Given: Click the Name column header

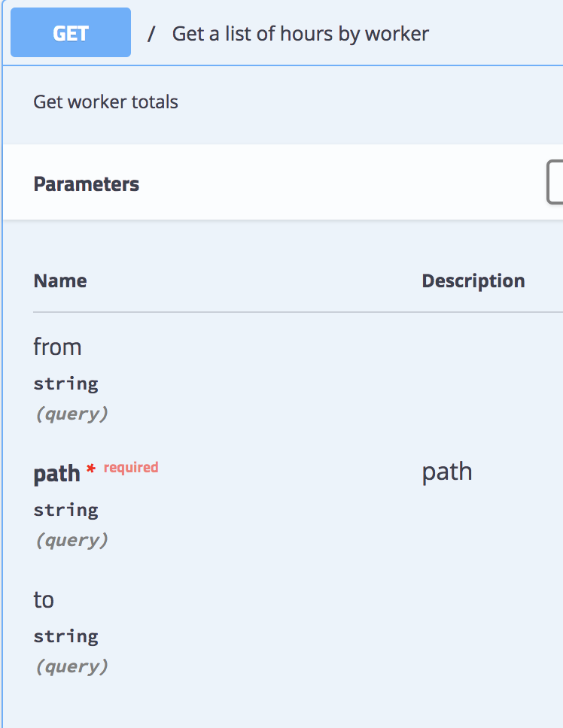Looking at the screenshot, I should pos(59,281).
